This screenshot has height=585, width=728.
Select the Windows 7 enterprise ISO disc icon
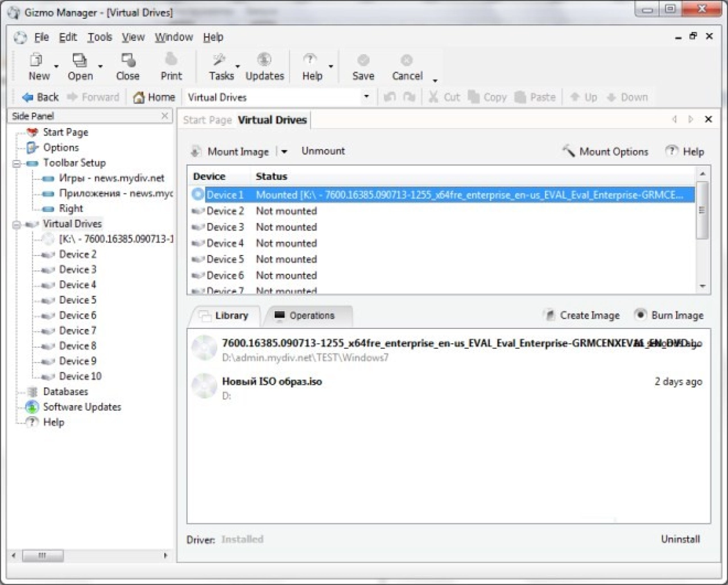[204, 348]
